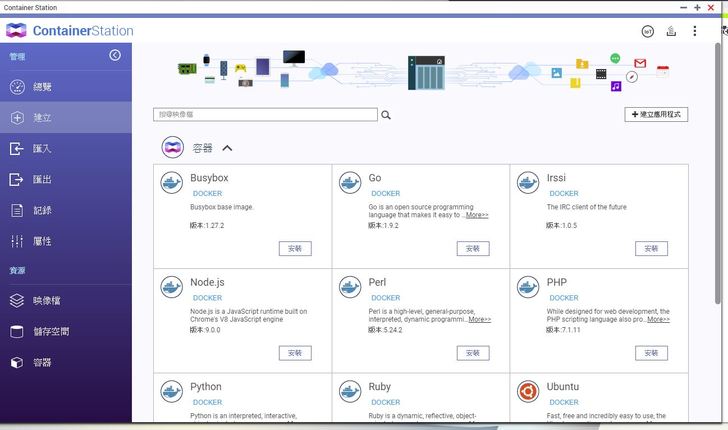
Task: Open 儲存空間 in the sidebar
Action: pos(51,331)
